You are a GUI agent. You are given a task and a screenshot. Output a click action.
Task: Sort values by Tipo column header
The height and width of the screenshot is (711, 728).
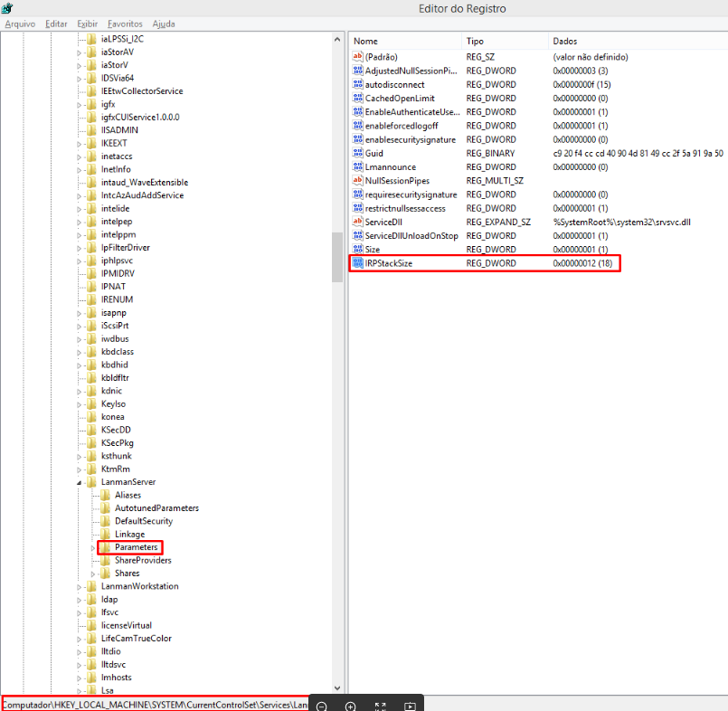(x=505, y=41)
